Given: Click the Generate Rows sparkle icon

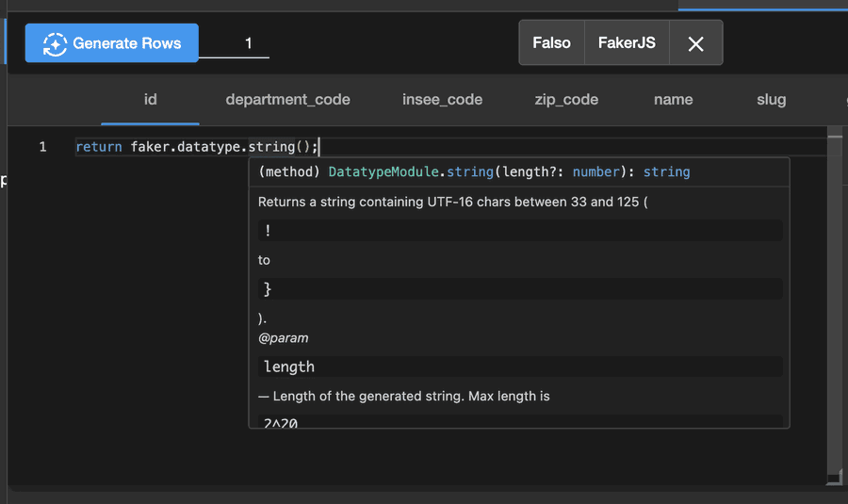Looking at the screenshot, I should (55, 43).
